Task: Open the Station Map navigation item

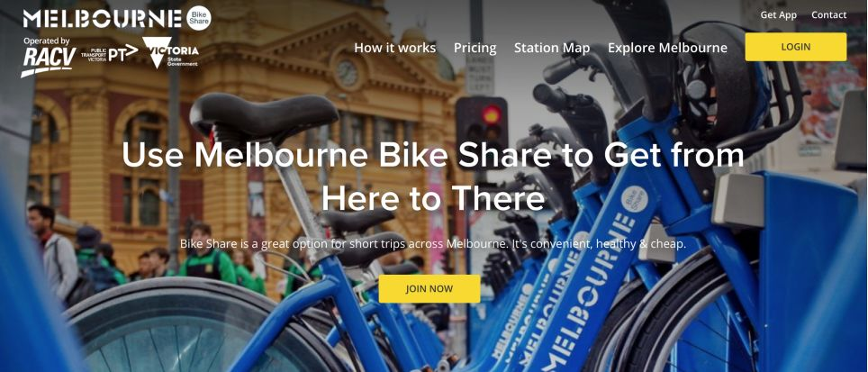Action: [552, 48]
